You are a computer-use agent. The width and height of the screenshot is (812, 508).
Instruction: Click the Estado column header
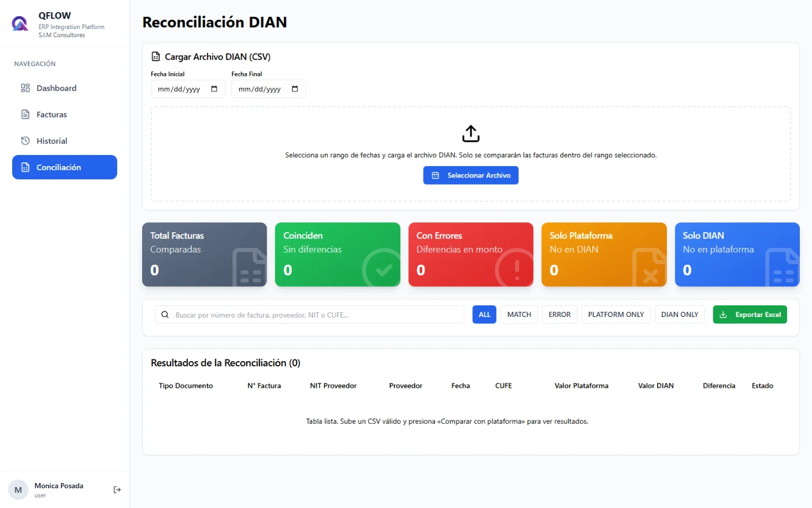762,386
